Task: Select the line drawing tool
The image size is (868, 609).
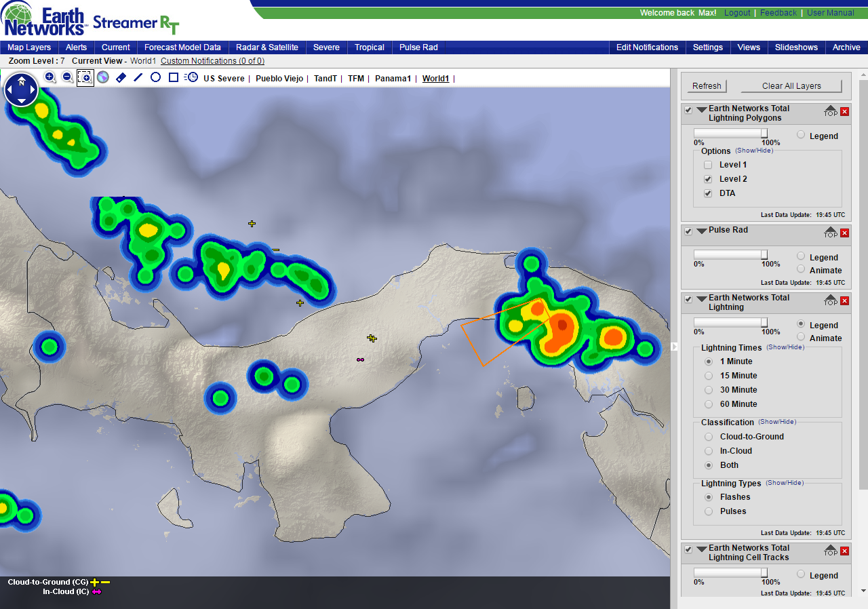Action: coord(138,77)
